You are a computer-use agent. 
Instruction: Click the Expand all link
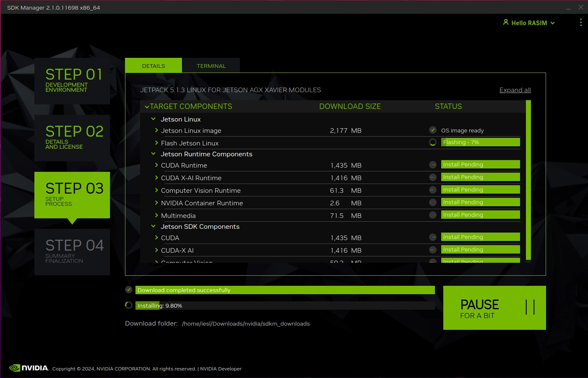[515, 90]
